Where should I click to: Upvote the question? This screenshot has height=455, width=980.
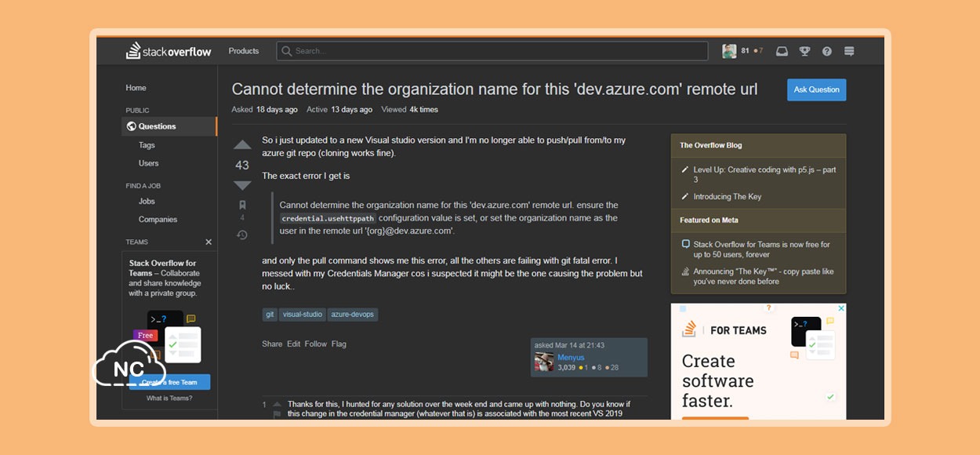tap(242, 145)
